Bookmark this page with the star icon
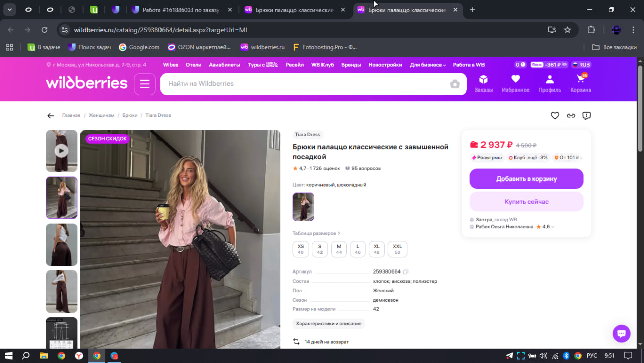 point(567,30)
